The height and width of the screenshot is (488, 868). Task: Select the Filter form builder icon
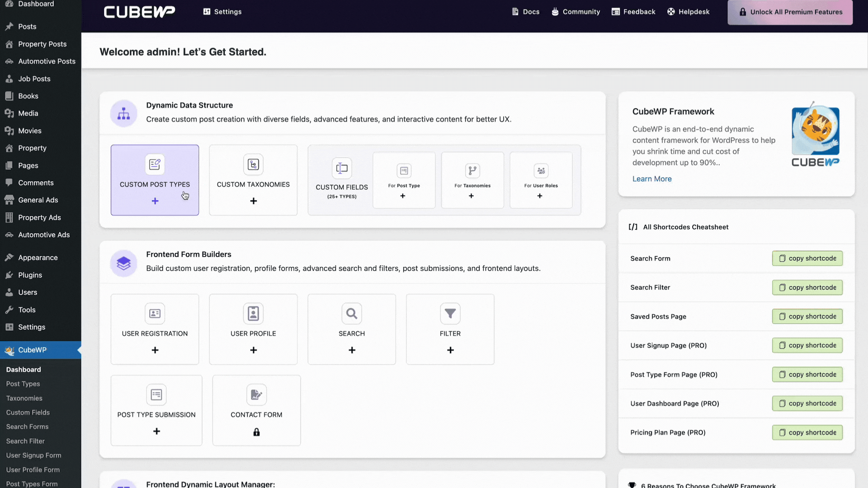pyautogui.click(x=450, y=314)
